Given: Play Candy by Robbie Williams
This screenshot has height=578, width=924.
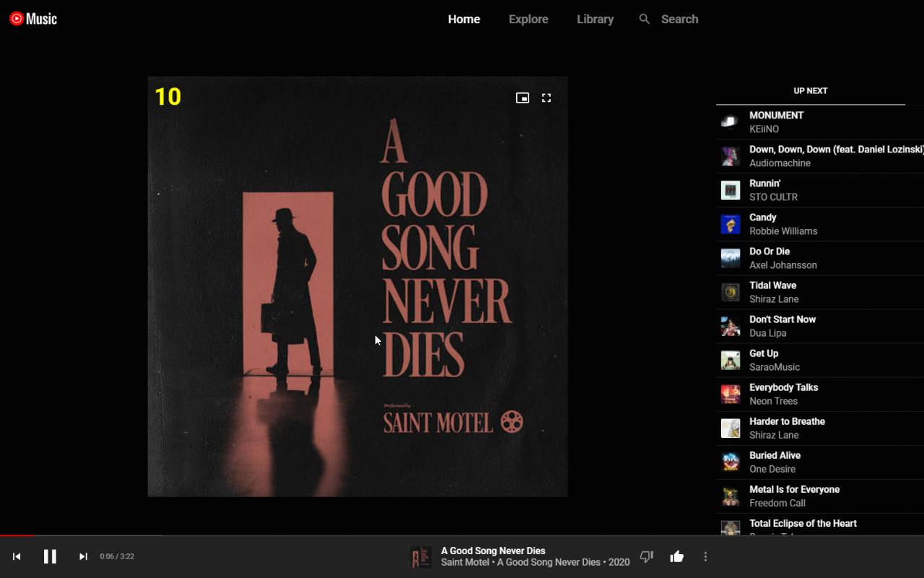Looking at the screenshot, I should point(820,224).
